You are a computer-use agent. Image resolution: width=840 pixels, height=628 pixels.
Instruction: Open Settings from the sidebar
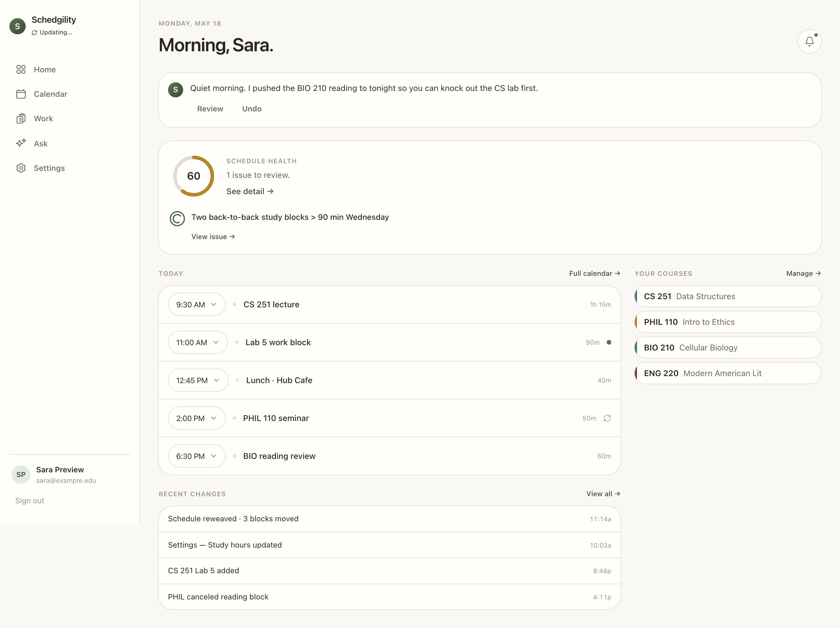[x=70, y=168]
